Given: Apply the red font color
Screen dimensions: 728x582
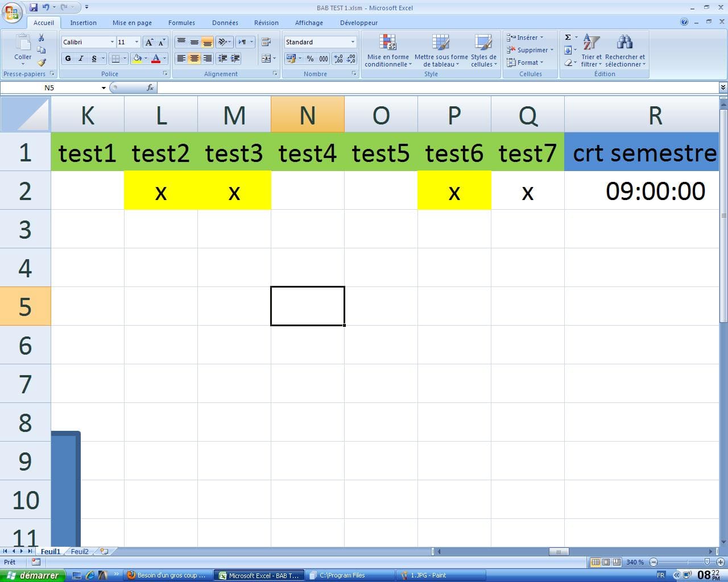Looking at the screenshot, I should (156, 59).
